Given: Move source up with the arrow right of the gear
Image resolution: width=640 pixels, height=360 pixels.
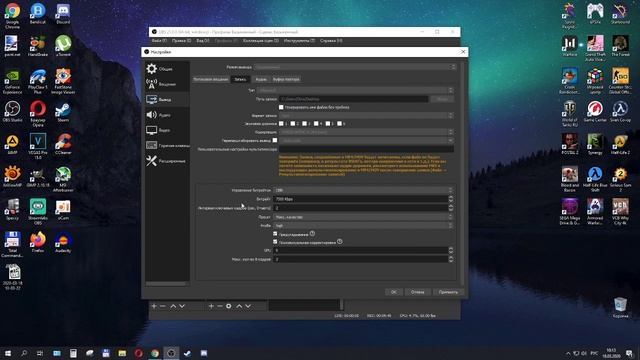Looking at the screenshot, I should pos(239,306).
